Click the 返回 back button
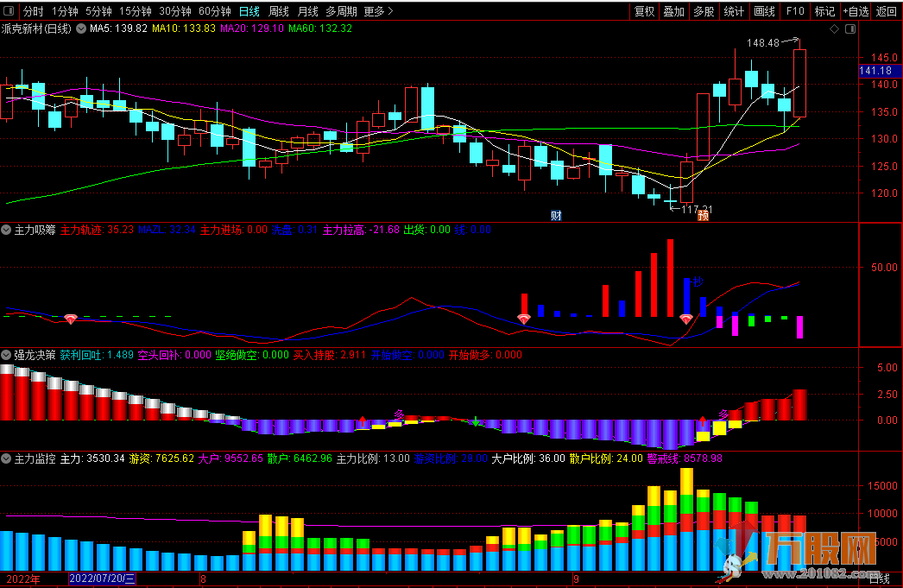 pos(887,11)
